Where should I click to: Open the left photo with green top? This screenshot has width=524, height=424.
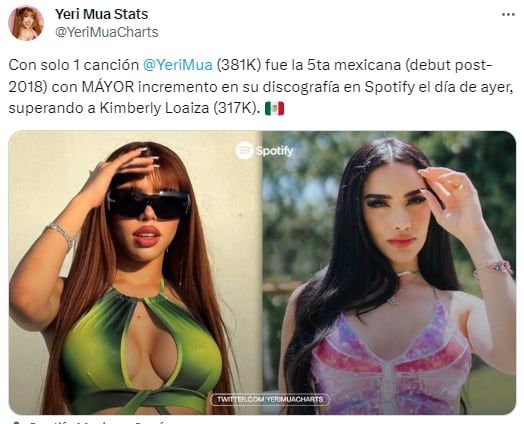coord(135,272)
